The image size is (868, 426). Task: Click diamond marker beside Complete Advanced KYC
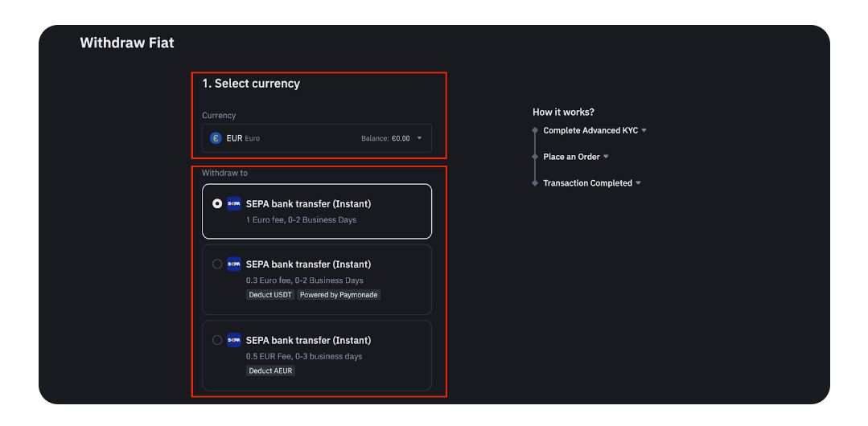[535, 130]
